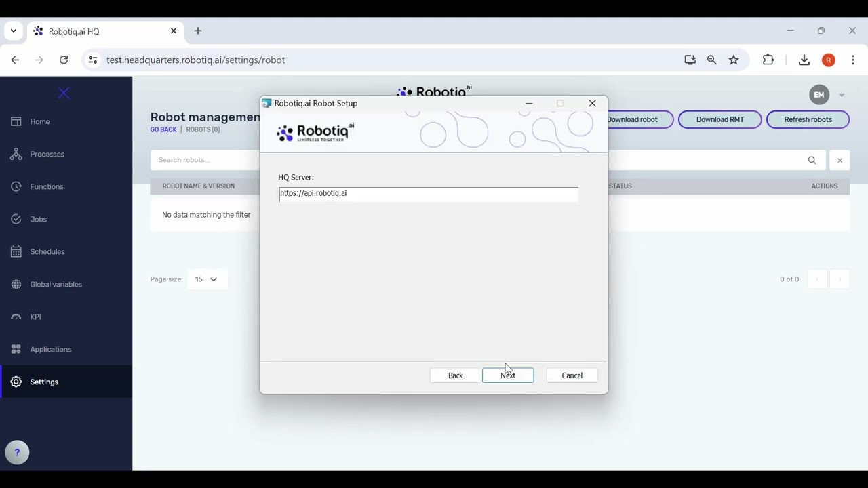Select the Robotiq.ai HQ browser tab
The height and width of the screenshot is (488, 868).
coord(105,31)
